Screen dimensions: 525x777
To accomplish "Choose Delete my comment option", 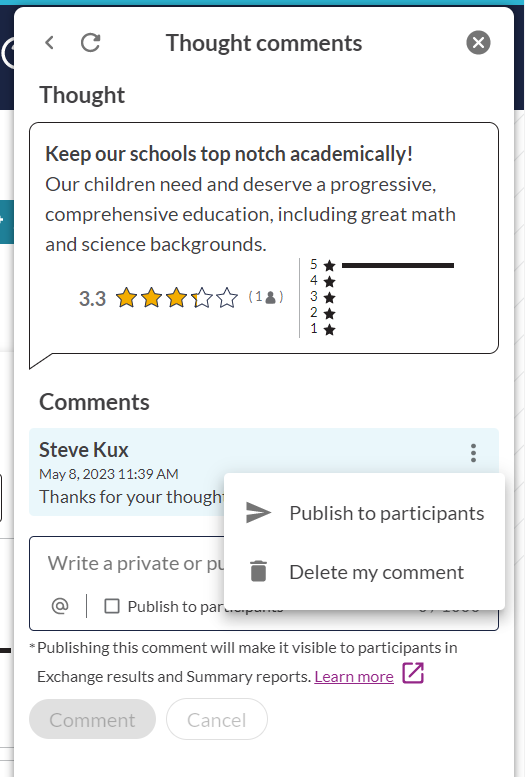I will point(364,572).
